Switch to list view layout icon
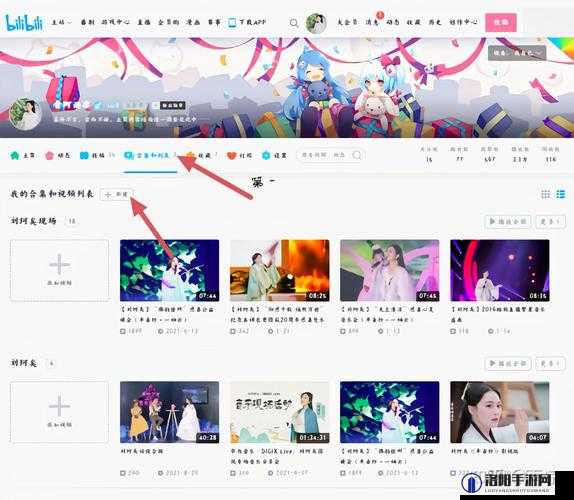This screenshot has height=500, width=574. click(x=560, y=194)
